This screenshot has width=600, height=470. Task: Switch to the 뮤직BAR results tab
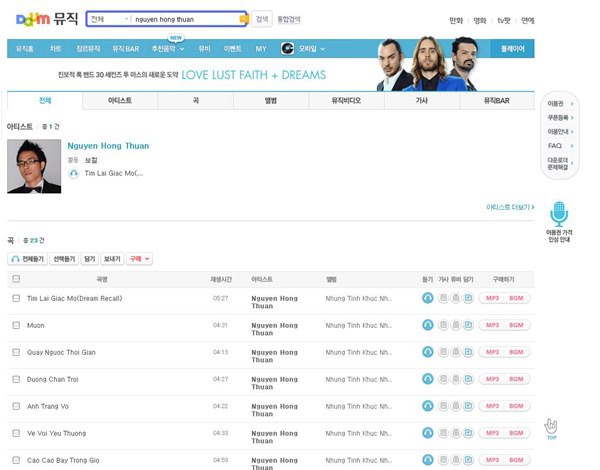point(497,101)
